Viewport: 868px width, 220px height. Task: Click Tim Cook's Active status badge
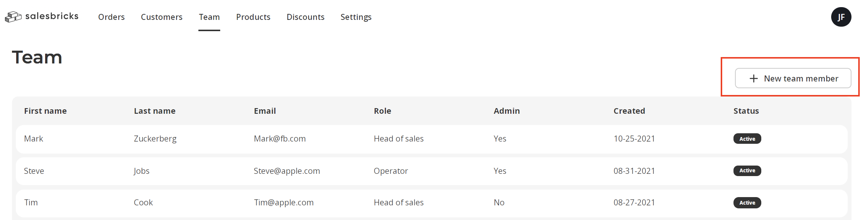point(747,203)
